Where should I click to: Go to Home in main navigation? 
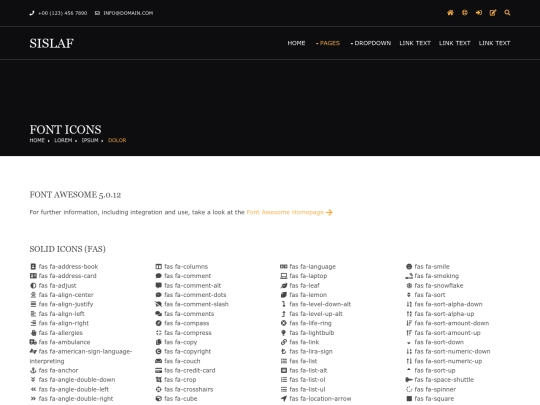click(296, 43)
